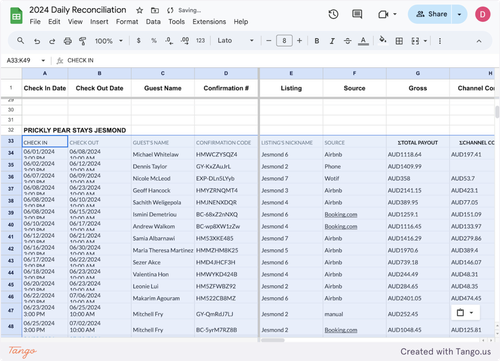The height and width of the screenshot is (361, 500).
Task: Expand the Share options arrow
Action: [x=459, y=14]
